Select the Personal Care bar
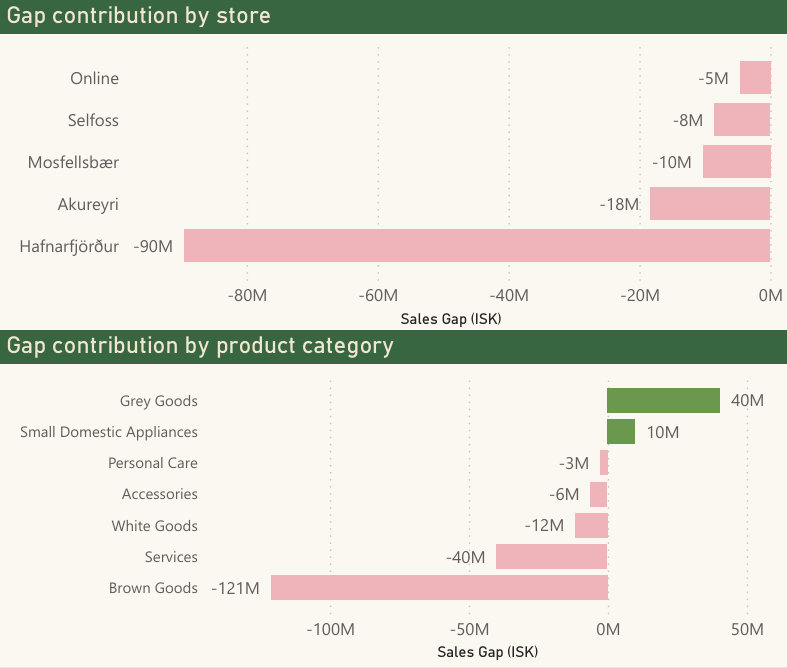The width and height of the screenshot is (787, 668). click(x=604, y=463)
